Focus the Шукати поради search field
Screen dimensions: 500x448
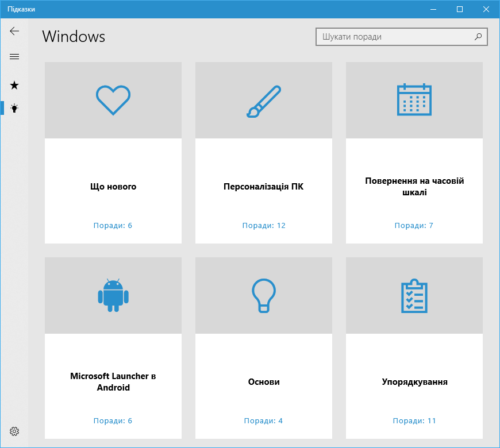(x=402, y=37)
